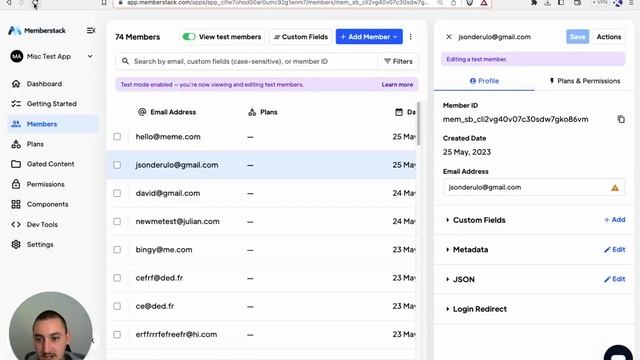This screenshot has height=360, width=640.
Task: Edit the JSON
Action: pos(615,279)
